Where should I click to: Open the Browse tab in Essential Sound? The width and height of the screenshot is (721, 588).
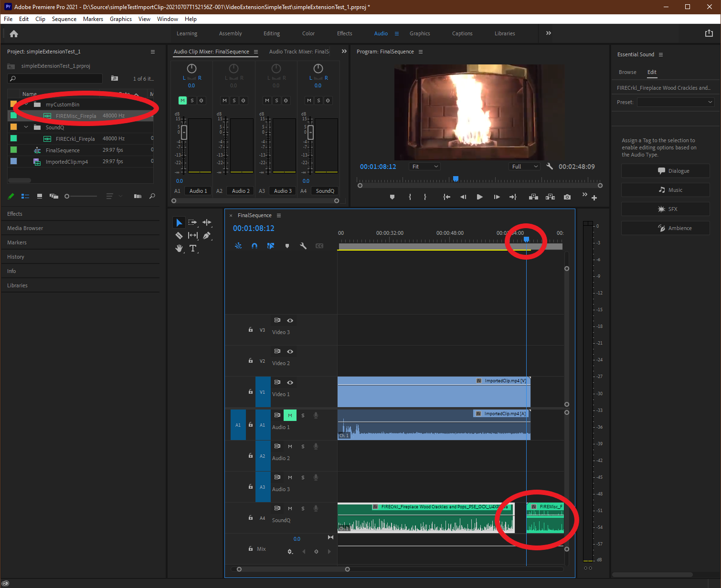click(x=627, y=72)
